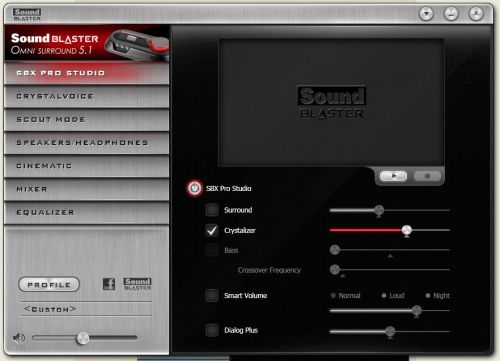Click the demo video preview area
This screenshot has width=500, height=361.
point(331,102)
